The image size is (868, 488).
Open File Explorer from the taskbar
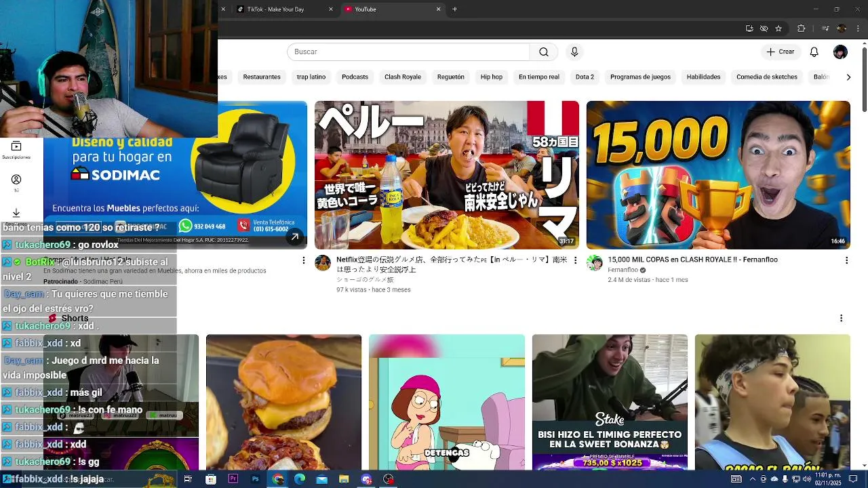[x=344, y=479]
